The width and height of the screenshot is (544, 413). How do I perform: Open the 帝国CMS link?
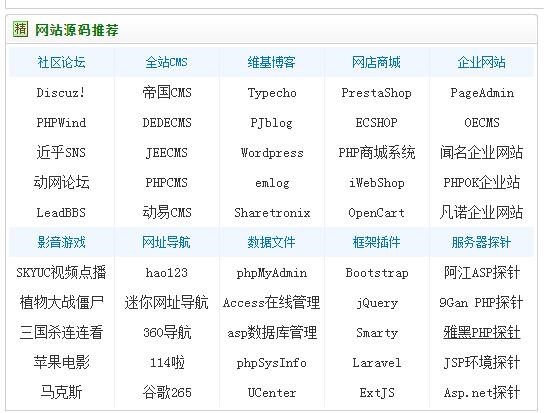167,93
